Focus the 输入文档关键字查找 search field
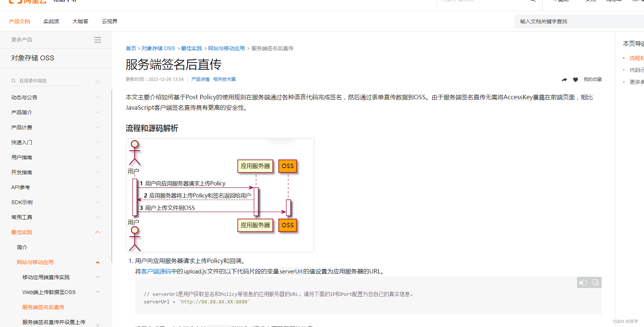The image size is (644, 327). [x=579, y=21]
